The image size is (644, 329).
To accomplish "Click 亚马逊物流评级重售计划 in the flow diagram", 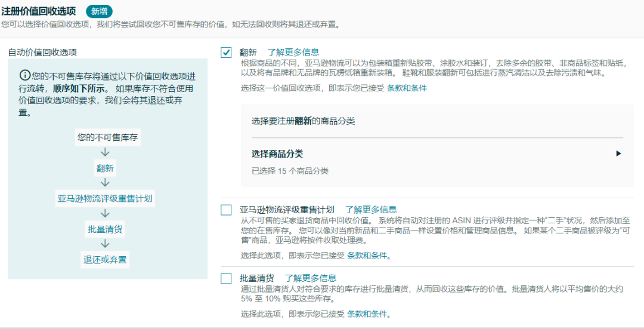I will pyautogui.click(x=105, y=199).
